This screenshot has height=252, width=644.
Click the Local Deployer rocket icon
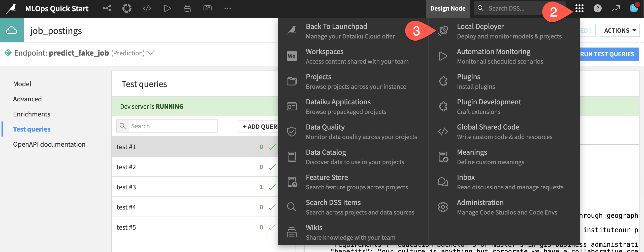[443, 31]
